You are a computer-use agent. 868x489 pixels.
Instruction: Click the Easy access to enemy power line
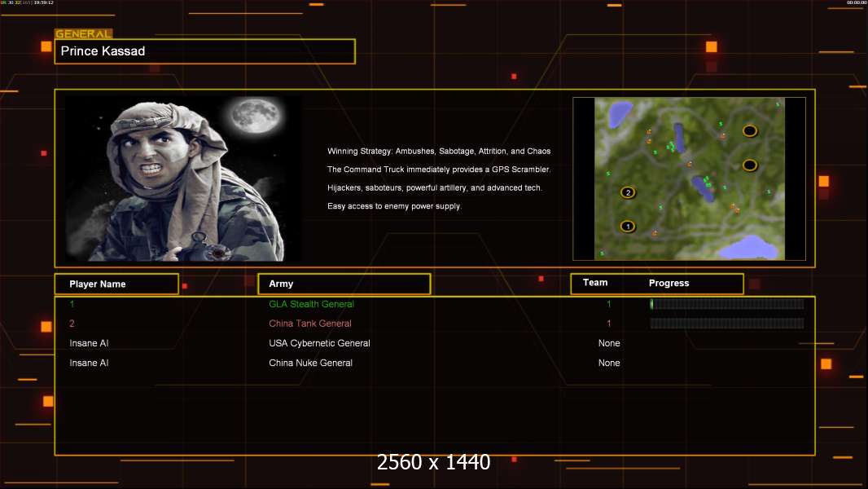click(394, 206)
